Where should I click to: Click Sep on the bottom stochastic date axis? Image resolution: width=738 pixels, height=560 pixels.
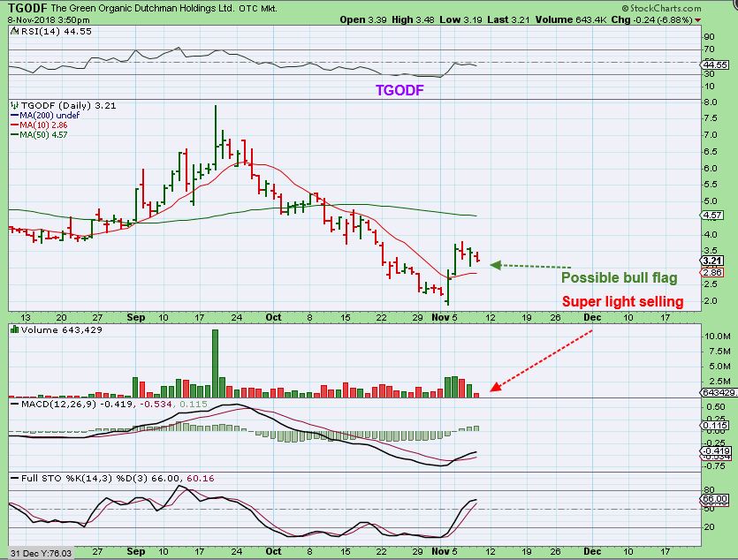(135, 551)
